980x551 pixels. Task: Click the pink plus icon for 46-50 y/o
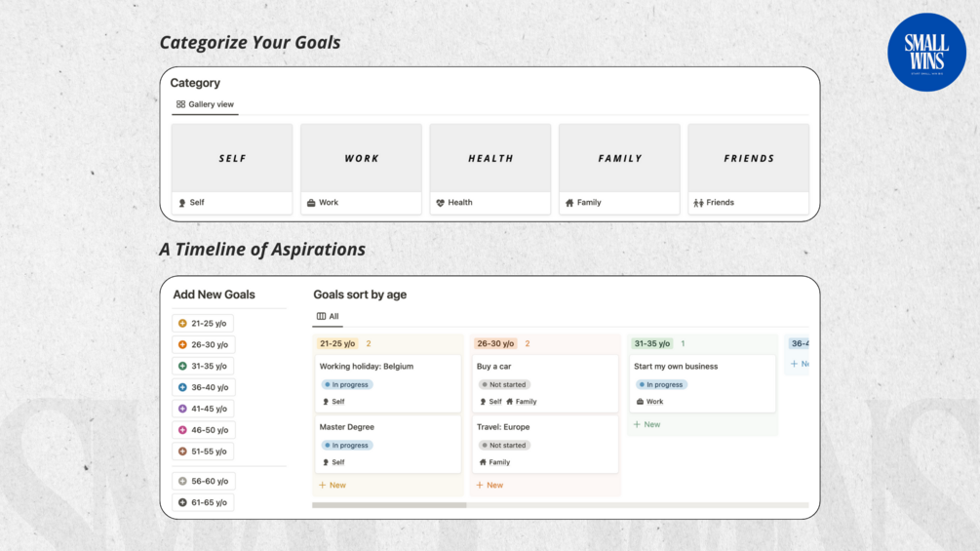pos(182,430)
